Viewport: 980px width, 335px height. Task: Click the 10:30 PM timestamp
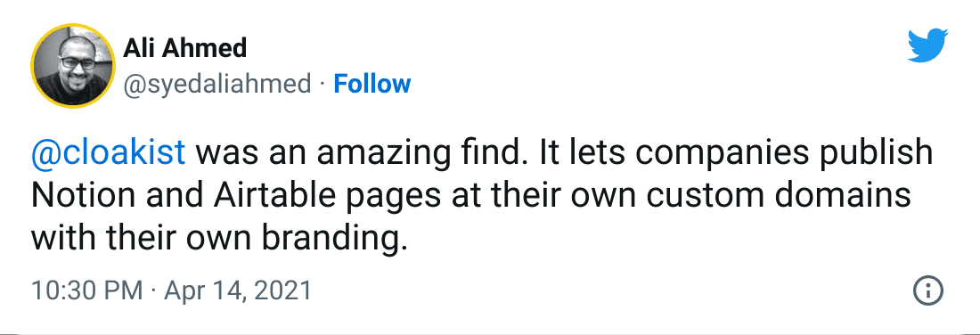point(87,290)
